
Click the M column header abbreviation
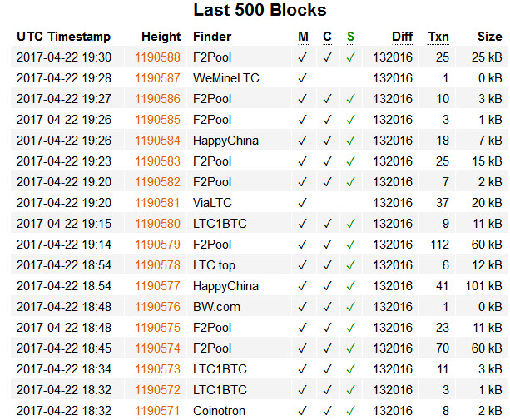click(303, 37)
